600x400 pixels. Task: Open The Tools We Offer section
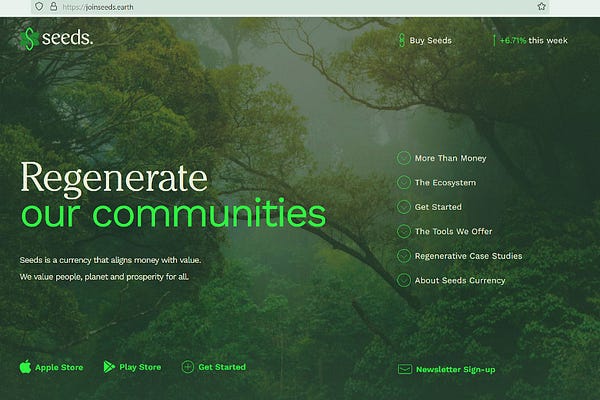tap(453, 232)
